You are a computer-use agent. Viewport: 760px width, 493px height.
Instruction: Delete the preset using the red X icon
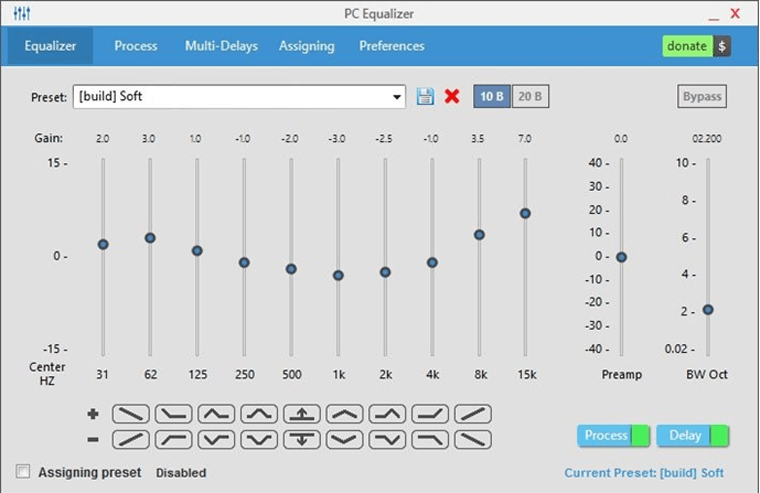coord(452,97)
